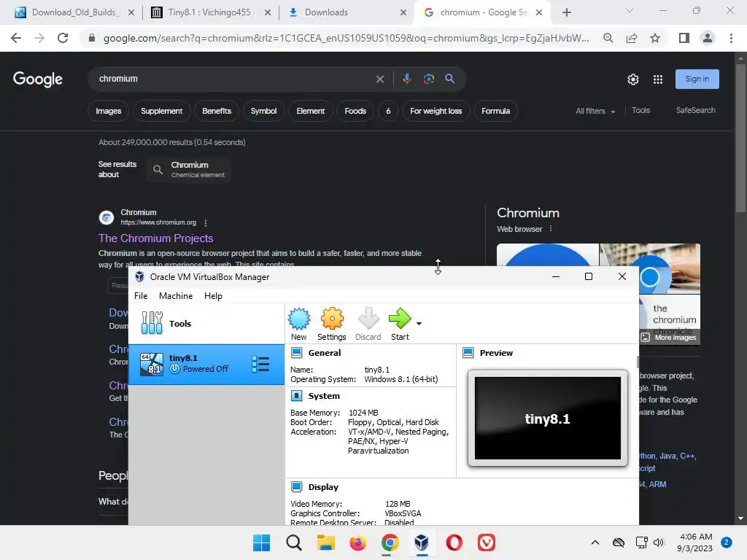Select the Foods filter chip
The height and width of the screenshot is (560, 747).
pyautogui.click(x=355, y=111)
